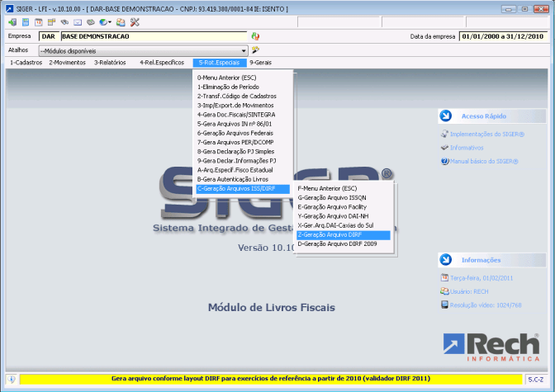Click the notes toolbar icon
Image resolution: width=555 pixels, height=392 pixels.
pos(52,22)
